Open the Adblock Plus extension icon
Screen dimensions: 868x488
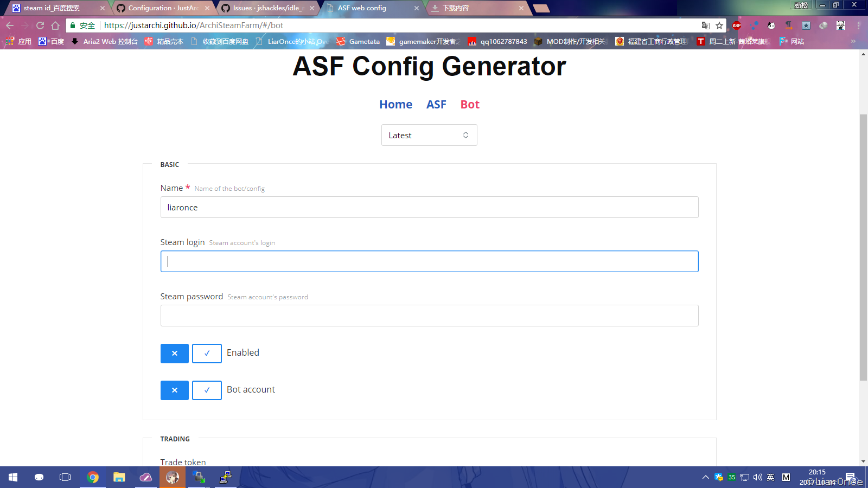tap(737, 25)
